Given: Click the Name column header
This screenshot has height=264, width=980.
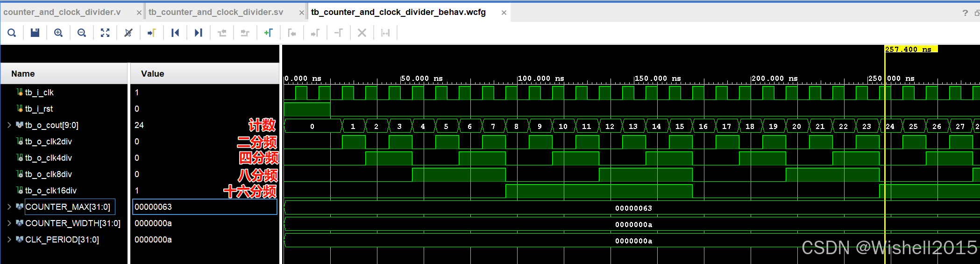Looking at the screenshot, I should click(x=64, y=74).
